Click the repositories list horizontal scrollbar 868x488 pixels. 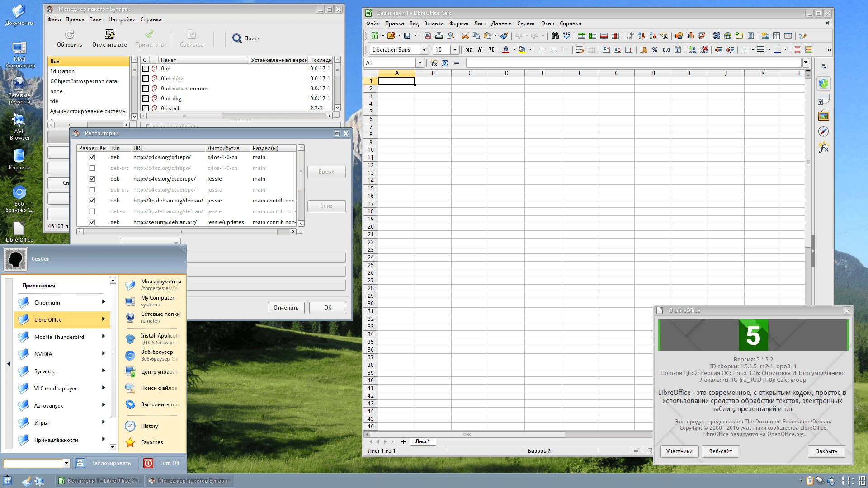pyautogui.click(x=186, y=231)
